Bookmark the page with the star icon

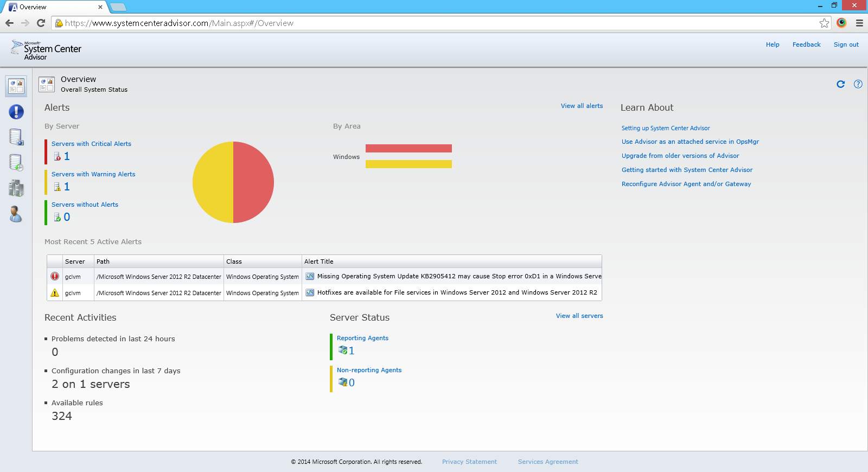point(824,23)
